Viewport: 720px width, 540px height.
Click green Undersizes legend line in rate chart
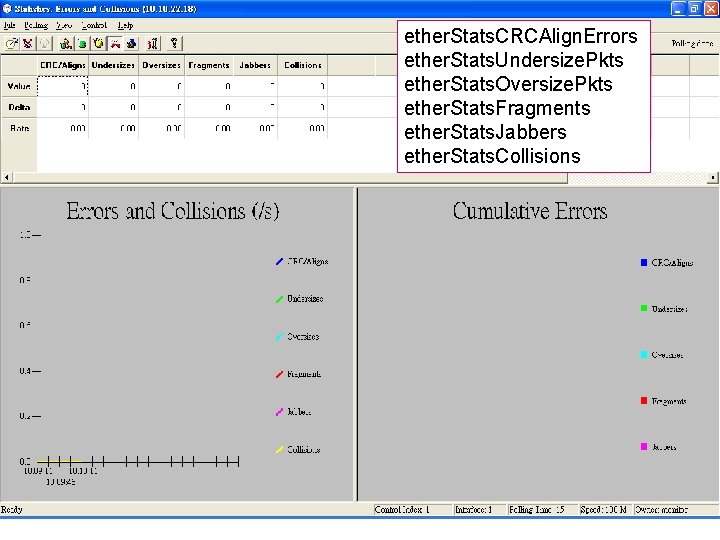click(279, 299)
